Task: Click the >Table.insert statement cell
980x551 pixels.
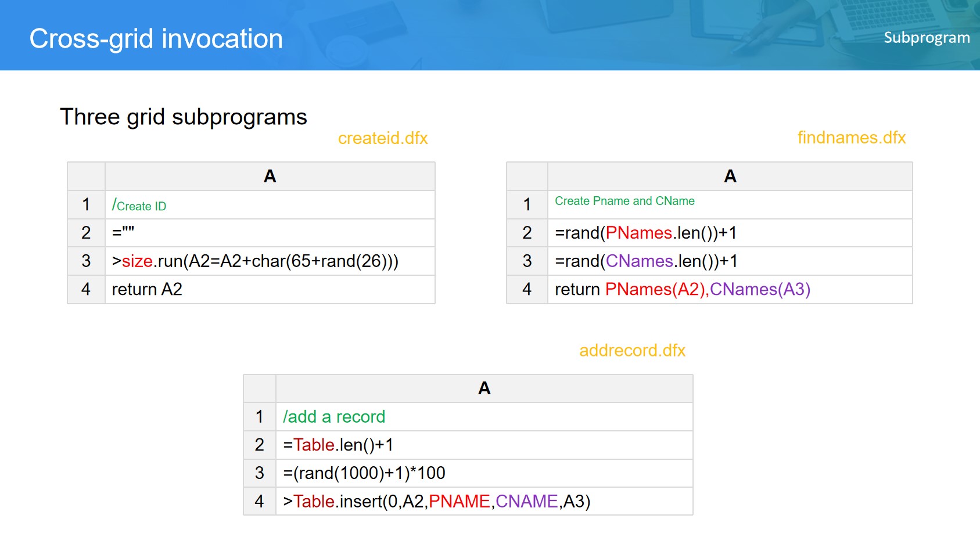Action: click(x=484, y=501)
